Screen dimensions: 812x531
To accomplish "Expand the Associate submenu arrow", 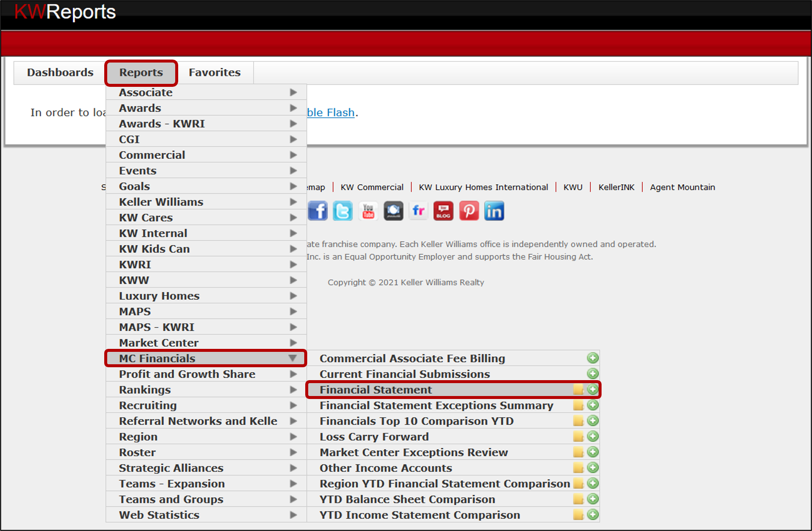I will [293, 92].
